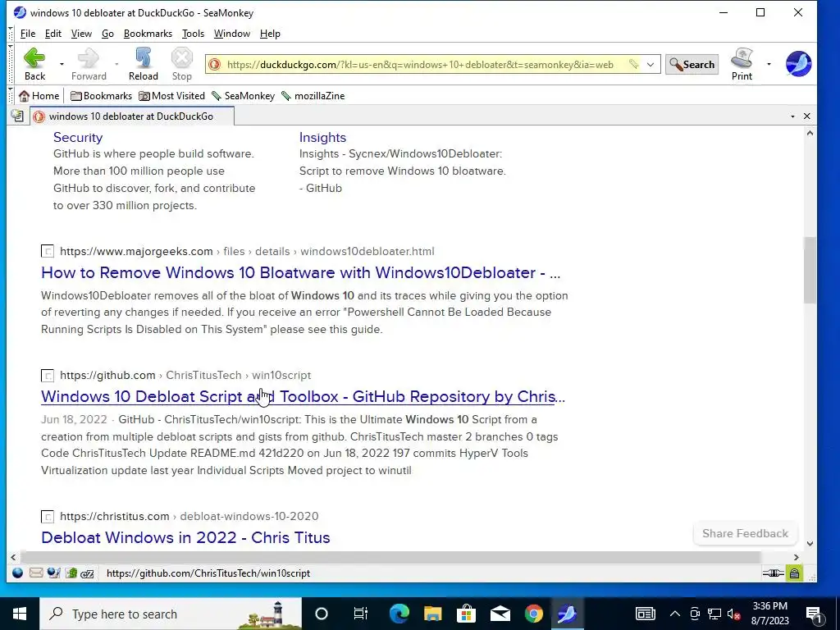Open 'How to Remove Windows 10 Bloatware' result
The image size is (840, 630).
[x=300, y=272]
